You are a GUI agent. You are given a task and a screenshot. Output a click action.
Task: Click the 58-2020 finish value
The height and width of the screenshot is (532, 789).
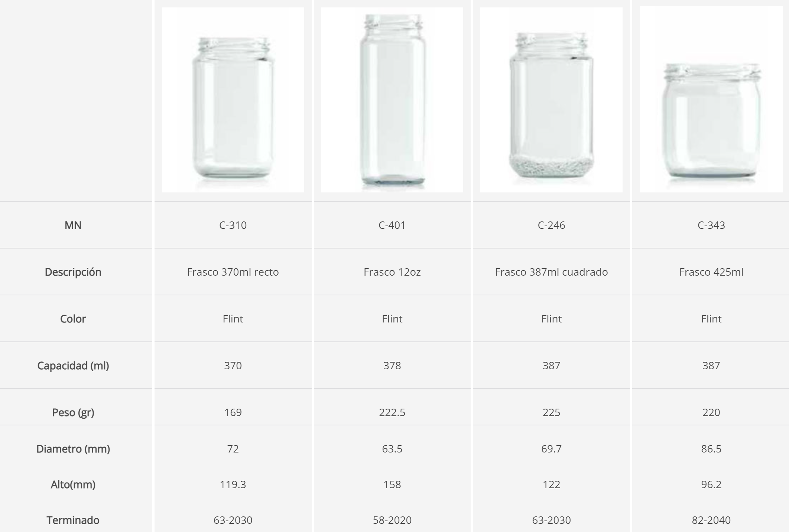click(x=392, y=520)
